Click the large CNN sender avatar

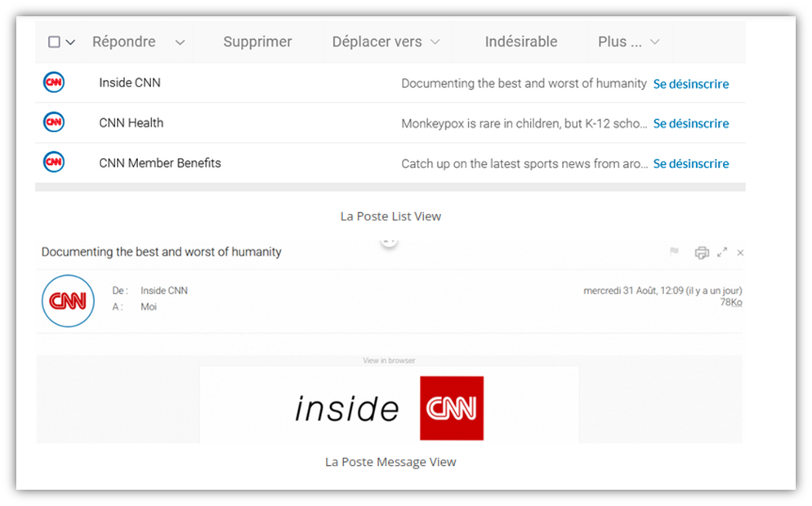[x=68, y=301]
